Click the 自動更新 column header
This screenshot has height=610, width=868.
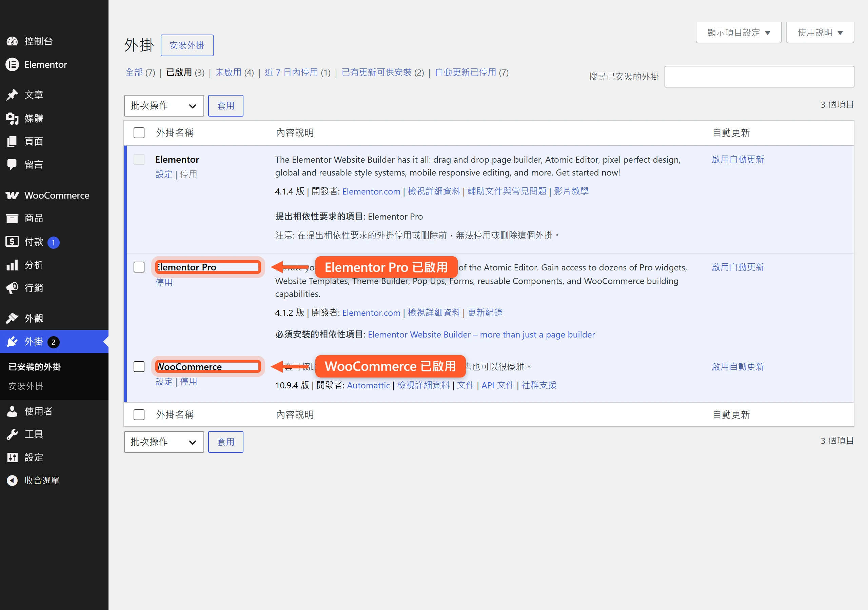coord(731,133)
